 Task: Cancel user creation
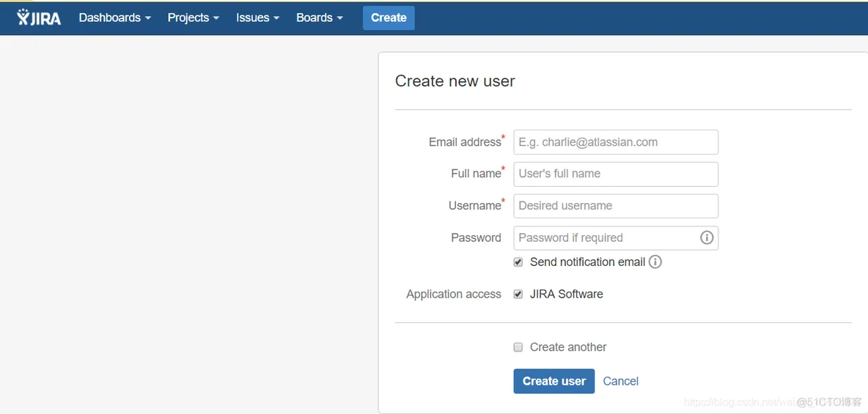(620, 381)
